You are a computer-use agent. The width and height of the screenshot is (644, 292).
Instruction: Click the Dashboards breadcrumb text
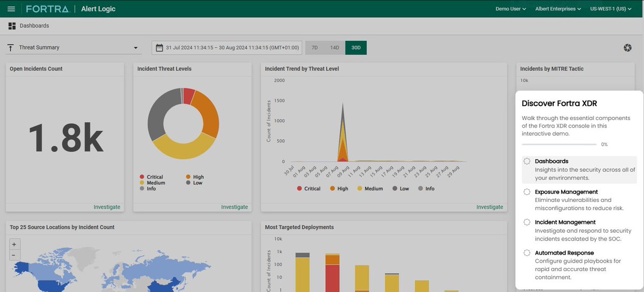[34, 26]
